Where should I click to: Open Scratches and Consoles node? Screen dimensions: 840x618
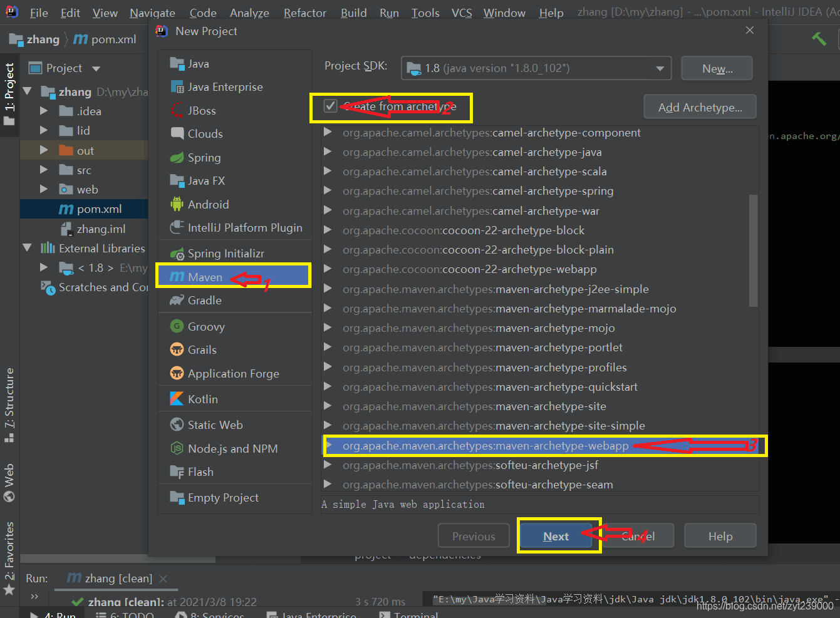[x=94, y=287]
